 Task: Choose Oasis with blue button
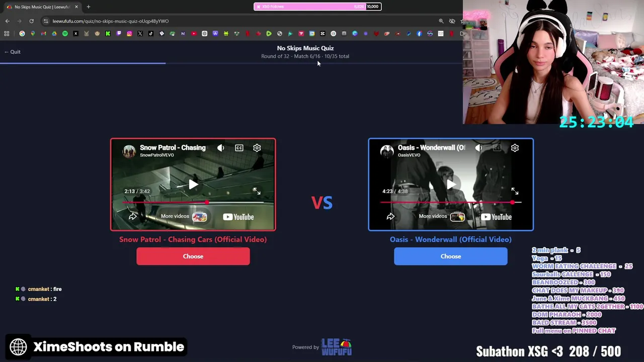(x=451, y=256)
